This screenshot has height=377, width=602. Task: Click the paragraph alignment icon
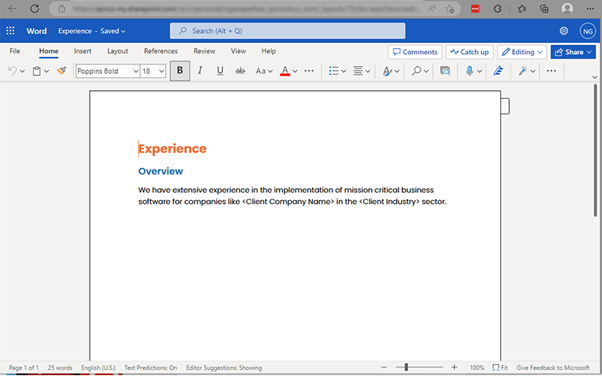[358, 71]
